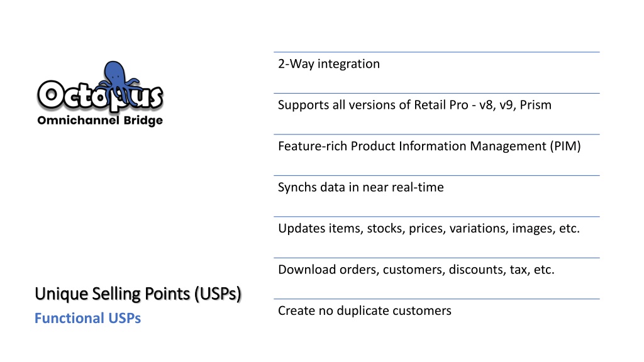Viewport: 644px width, 362px height.
Task: Select Synchs data in near real-time
Action: pyautogui.click(x=360, y=187)
